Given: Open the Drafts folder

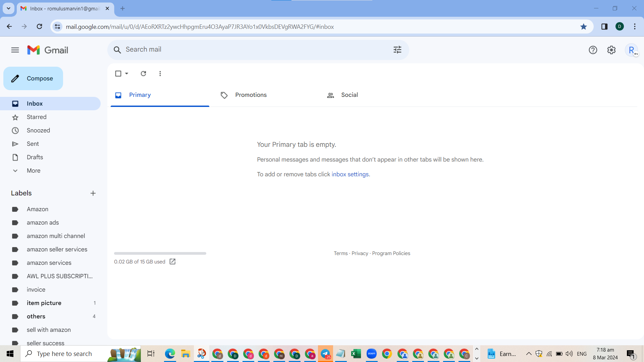Looking at the screenshot, I should click(x=50, y=157).
